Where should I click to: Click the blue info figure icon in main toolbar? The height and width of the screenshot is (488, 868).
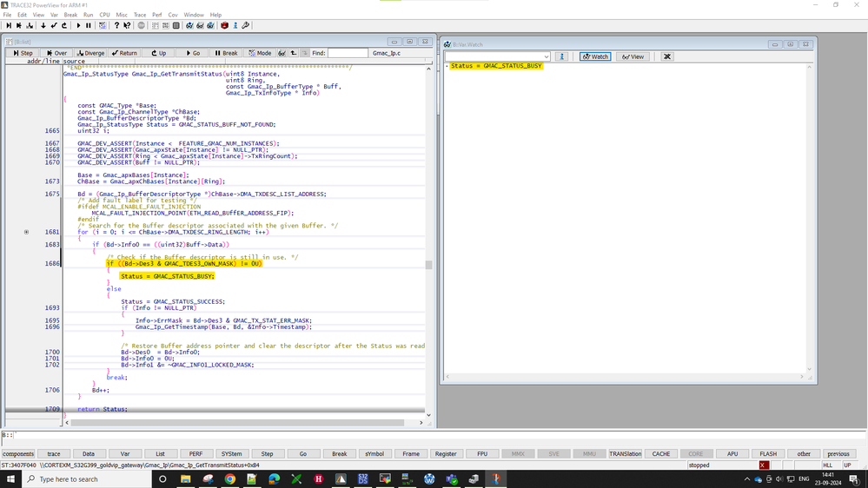tap(235, 25)
